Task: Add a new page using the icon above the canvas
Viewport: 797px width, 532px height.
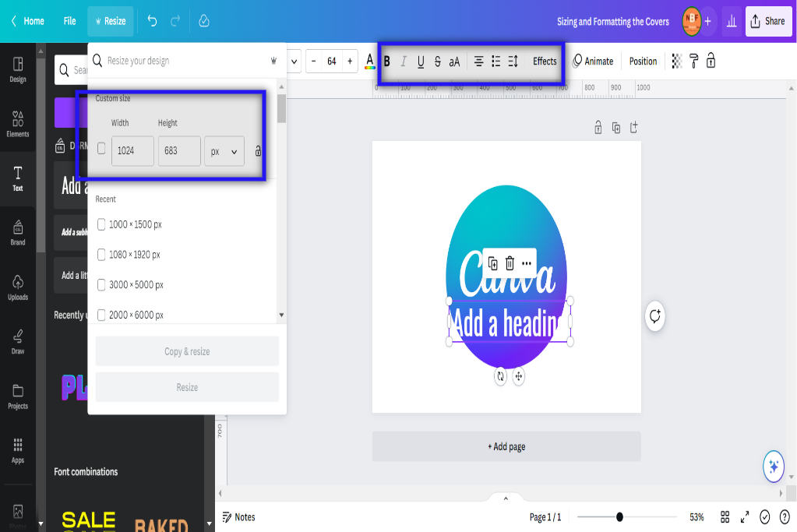Action: click(x=634, y=127)
